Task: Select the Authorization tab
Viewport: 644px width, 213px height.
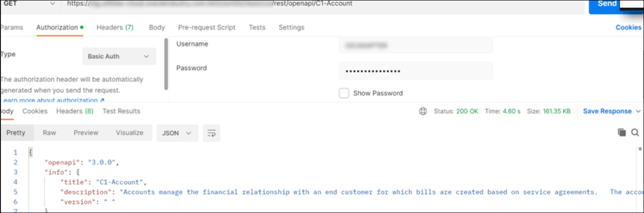Action: tap(60, 27)
